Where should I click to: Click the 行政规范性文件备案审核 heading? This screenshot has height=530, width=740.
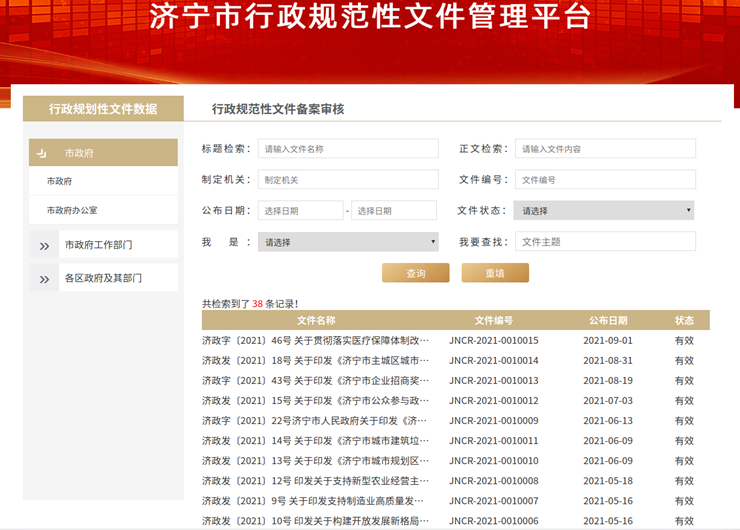click(x=278, y=109)
